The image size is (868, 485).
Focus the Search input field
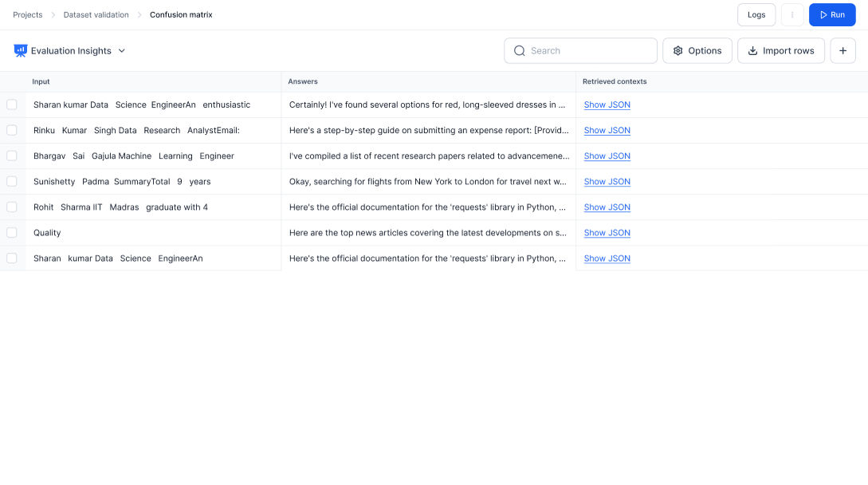[581, 51]
